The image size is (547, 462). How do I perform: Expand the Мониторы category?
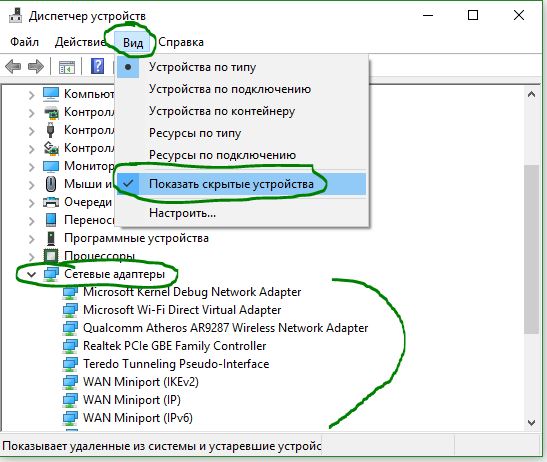(31, 167)
